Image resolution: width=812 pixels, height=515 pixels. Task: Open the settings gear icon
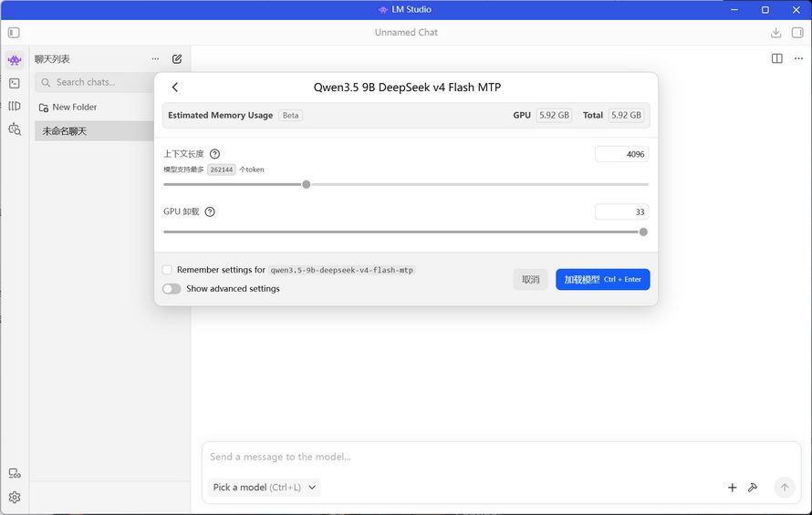15,498
